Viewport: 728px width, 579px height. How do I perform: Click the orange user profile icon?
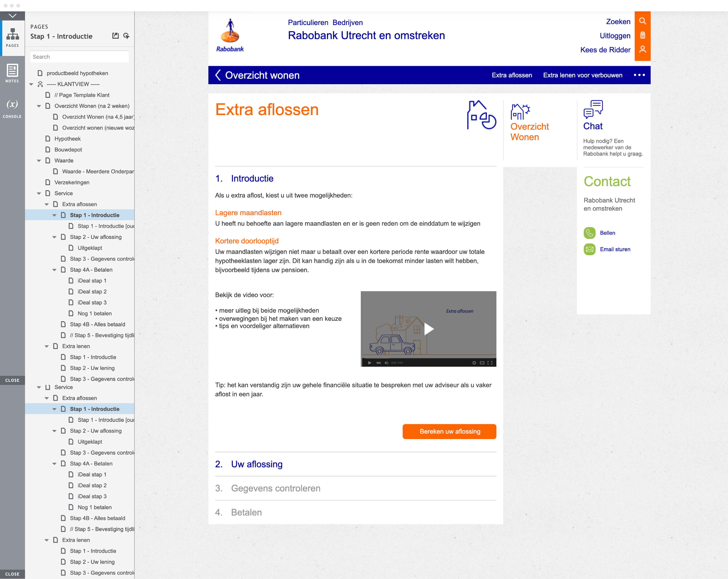coord(642,50)
